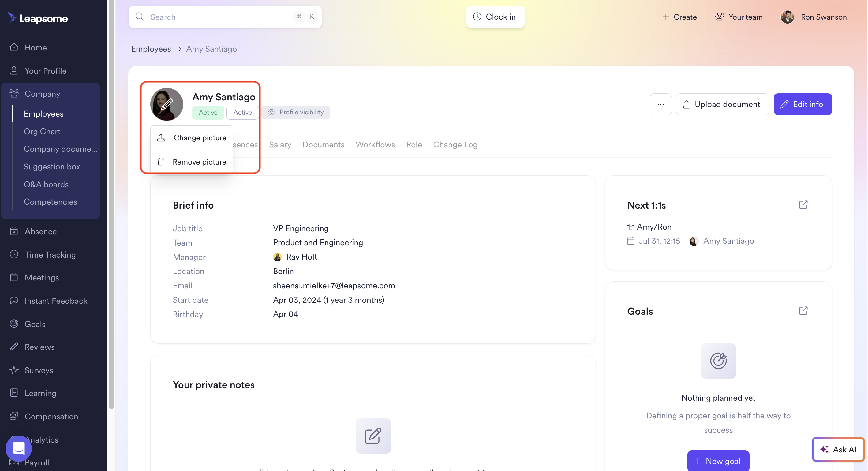This screenshot has width=868, height=471.
Task: Click Amy Santiago in the Next 1:1s card
Action: pyautogui.click(x=728, y=241)
